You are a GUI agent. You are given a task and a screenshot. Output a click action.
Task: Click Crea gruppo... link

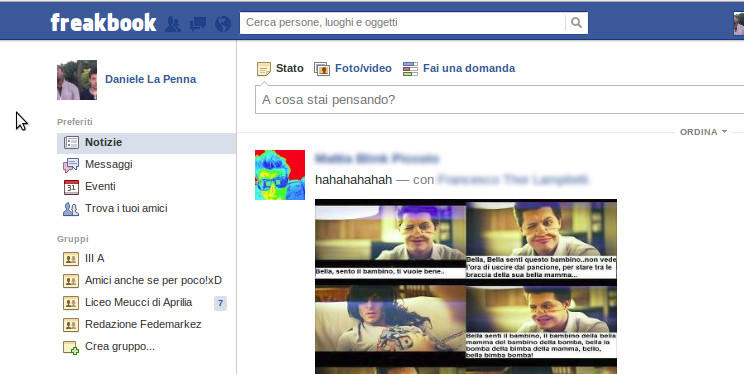120,346
